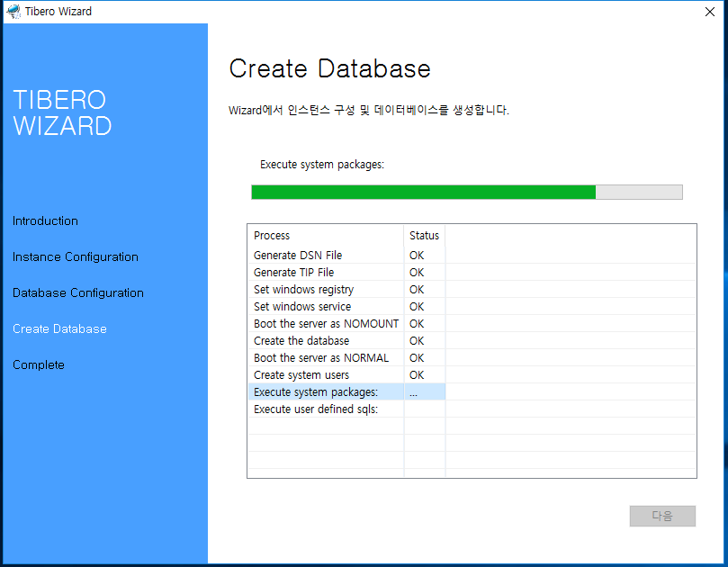Select Boot the server as NOMOUNT row
728x567 pixels.
[472, 324]
